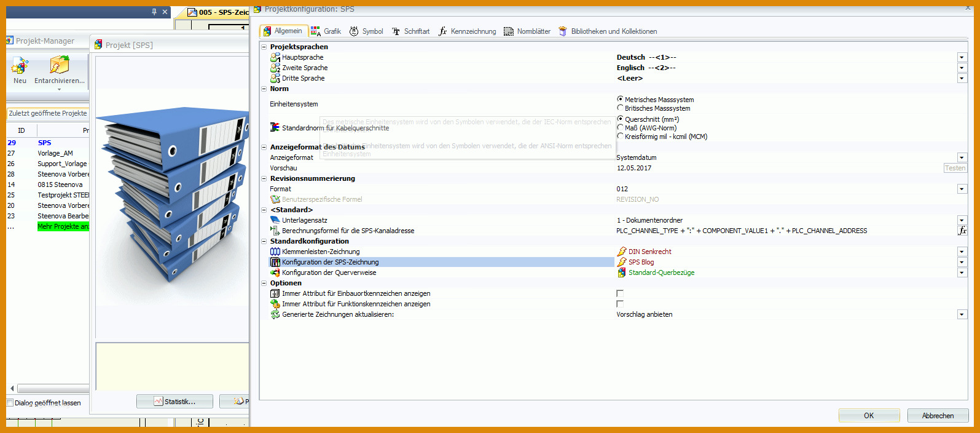Open formula editor fx button for SPS-Kanaladresse

pos(962,231)
